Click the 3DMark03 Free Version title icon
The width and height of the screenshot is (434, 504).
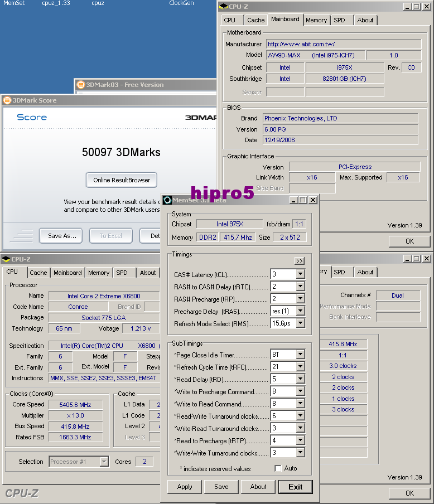click(81, 85)
